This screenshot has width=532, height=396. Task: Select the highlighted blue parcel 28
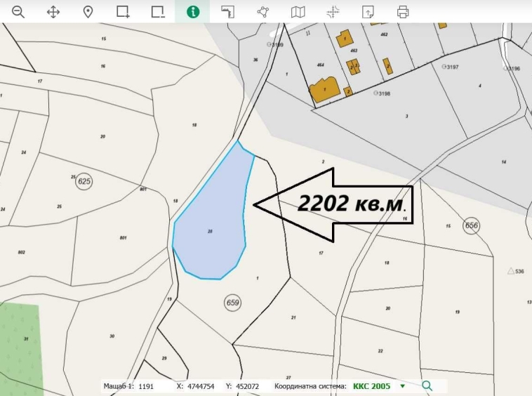[x=211, y=225]
